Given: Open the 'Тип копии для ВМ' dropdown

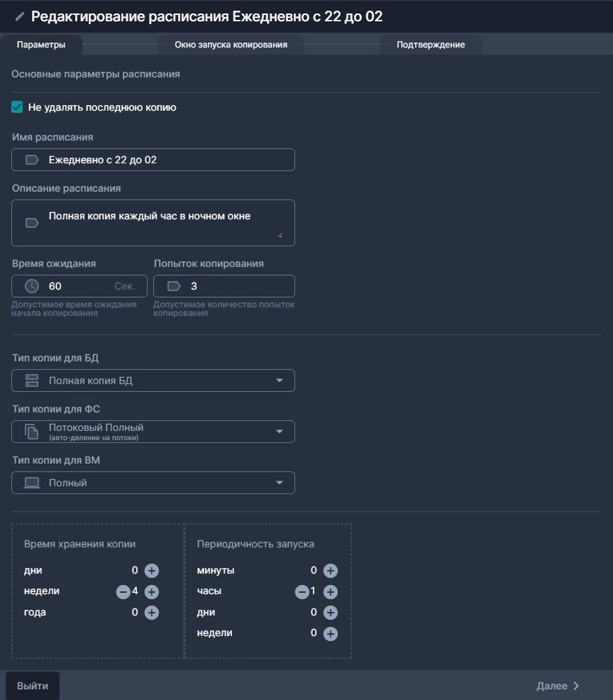Looking at the screenshot, I should (153, 483).
